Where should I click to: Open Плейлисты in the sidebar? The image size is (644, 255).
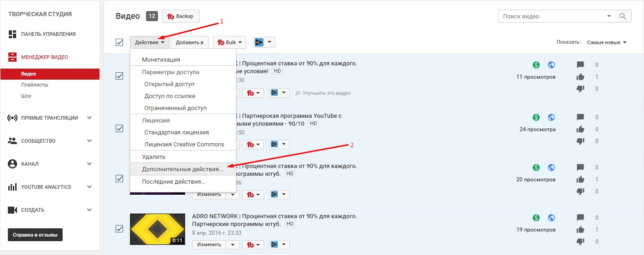[x=35, y=85]
